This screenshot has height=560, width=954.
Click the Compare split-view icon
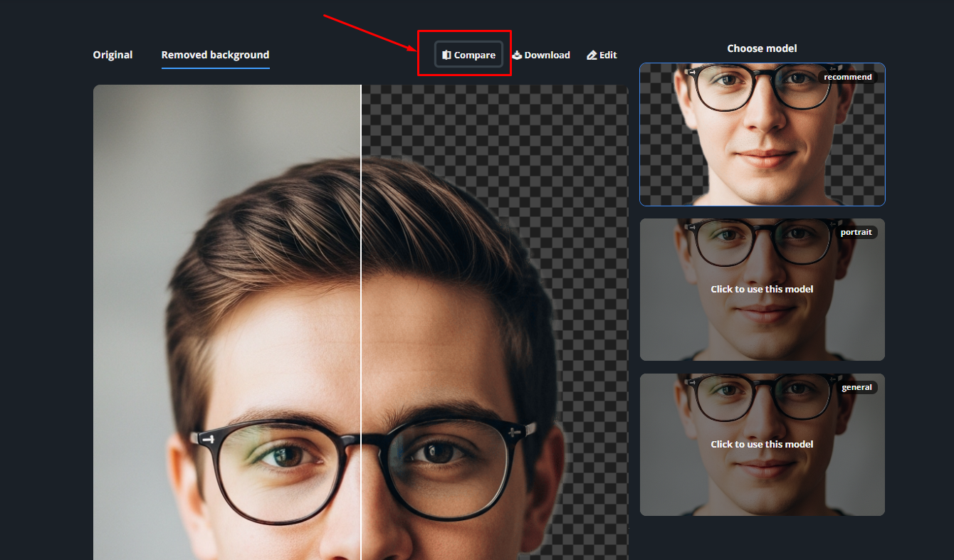click(x=446, y=55)
